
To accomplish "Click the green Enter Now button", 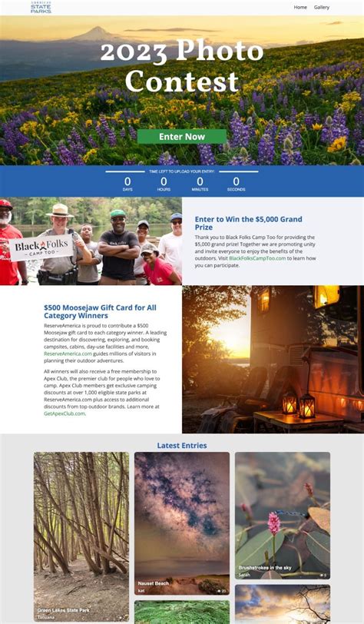I will (x=182, y=137).
